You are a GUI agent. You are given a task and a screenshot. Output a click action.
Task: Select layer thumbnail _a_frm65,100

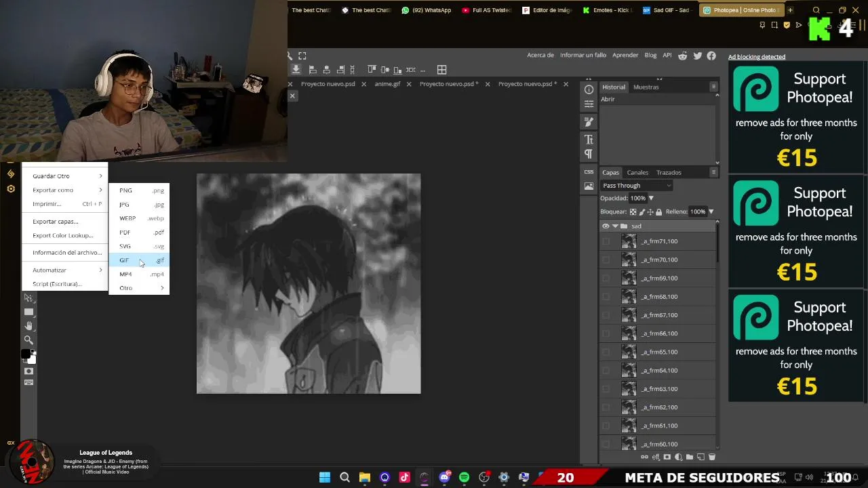coord(629,352)
